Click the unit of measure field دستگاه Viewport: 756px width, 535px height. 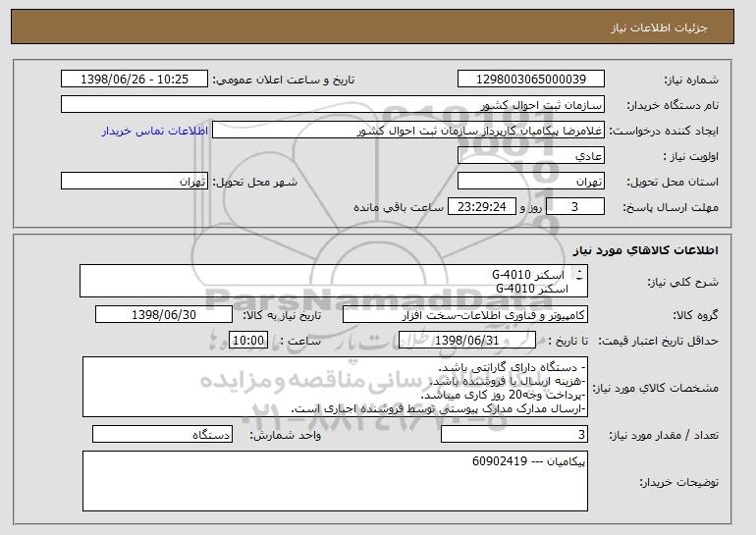point(162,434)
